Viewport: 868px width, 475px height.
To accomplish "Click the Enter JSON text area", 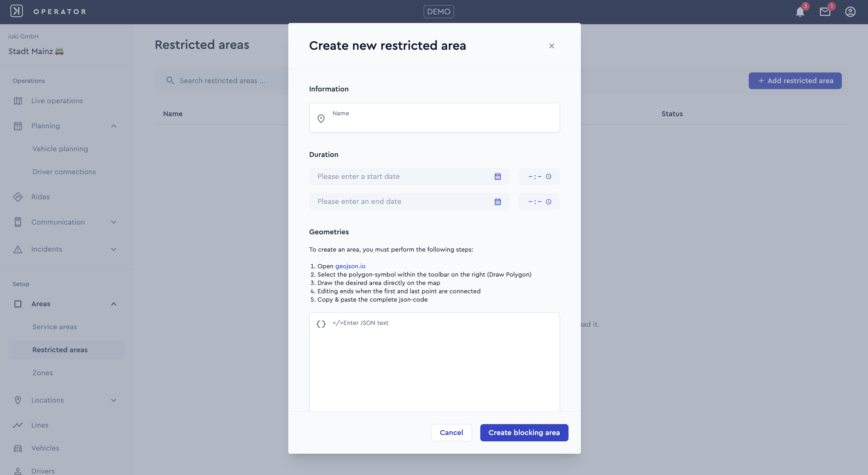I will [434, 362].
